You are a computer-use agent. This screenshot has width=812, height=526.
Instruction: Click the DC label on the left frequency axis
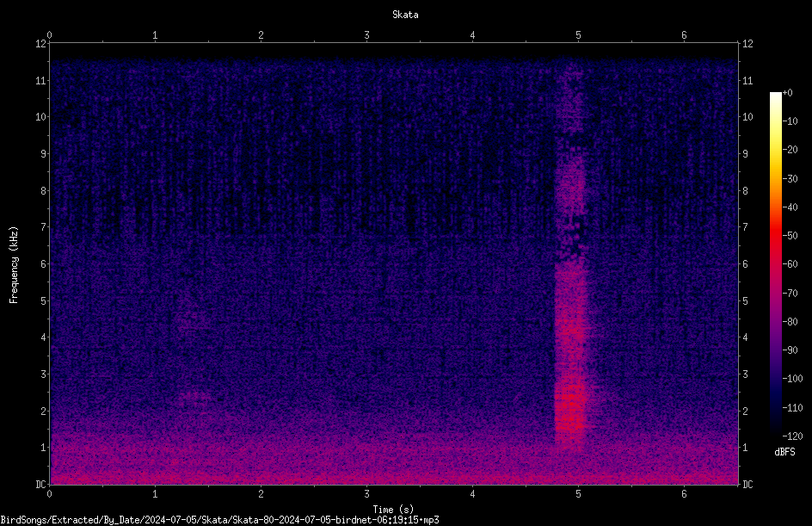click(40, 485)
